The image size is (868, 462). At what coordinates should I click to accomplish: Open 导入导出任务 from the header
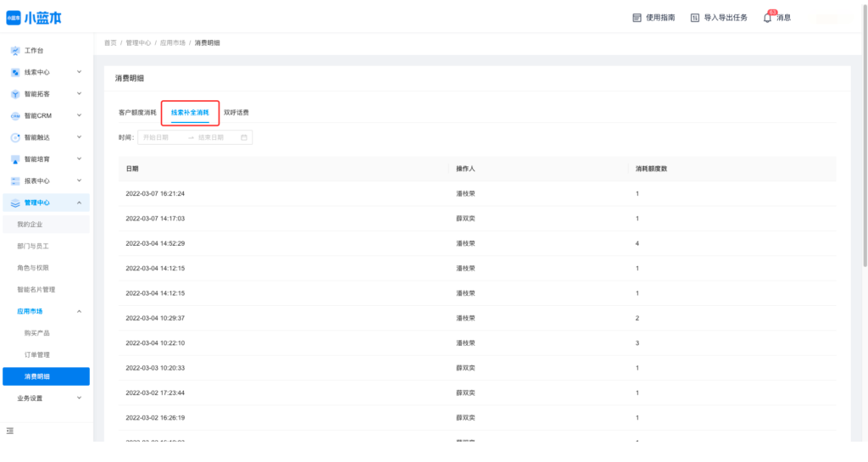coord(719,18)
